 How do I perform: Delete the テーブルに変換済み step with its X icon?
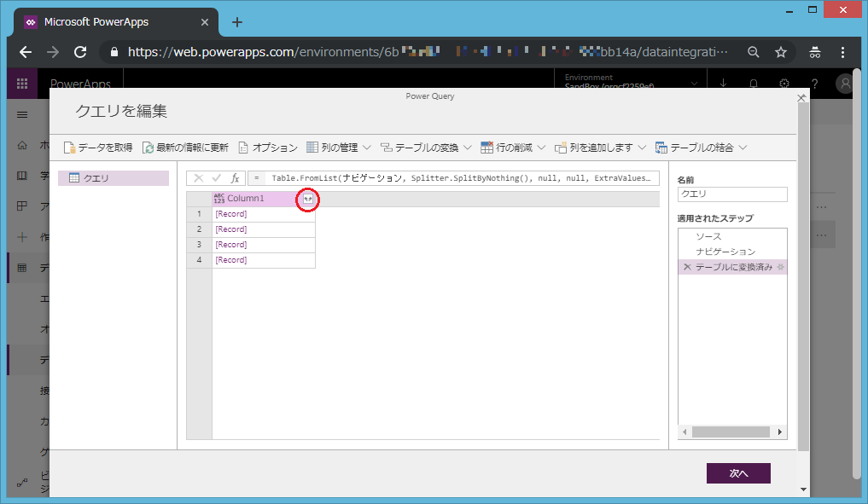[x=687, y=267]
